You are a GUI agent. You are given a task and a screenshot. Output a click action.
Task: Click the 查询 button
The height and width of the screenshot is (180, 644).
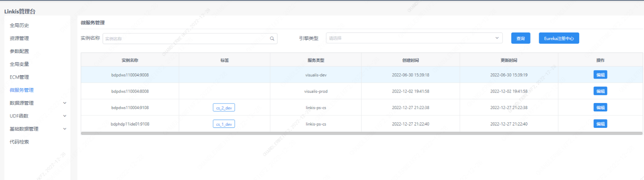tap(521, 38)
